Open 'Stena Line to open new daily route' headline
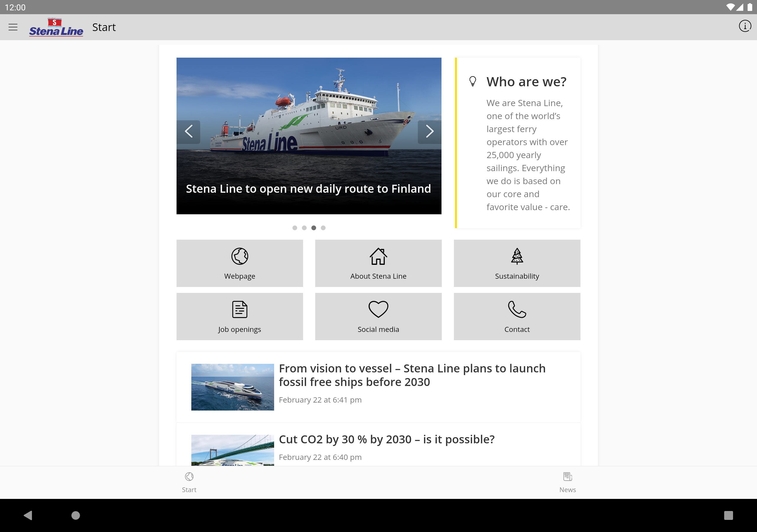Viewport: 757px width, 532px height. [308, 189]
